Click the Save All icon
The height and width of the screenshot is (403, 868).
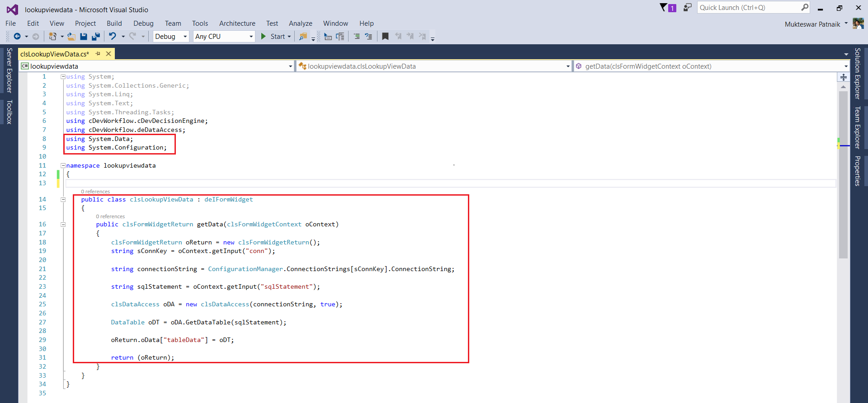click(96, 37)
